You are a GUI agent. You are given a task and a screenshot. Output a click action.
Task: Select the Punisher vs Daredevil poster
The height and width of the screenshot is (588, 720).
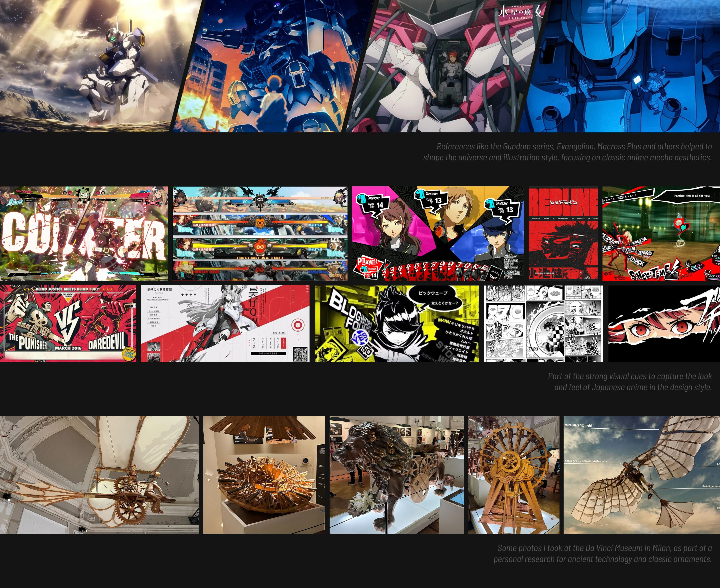click(x=68, y=323)
